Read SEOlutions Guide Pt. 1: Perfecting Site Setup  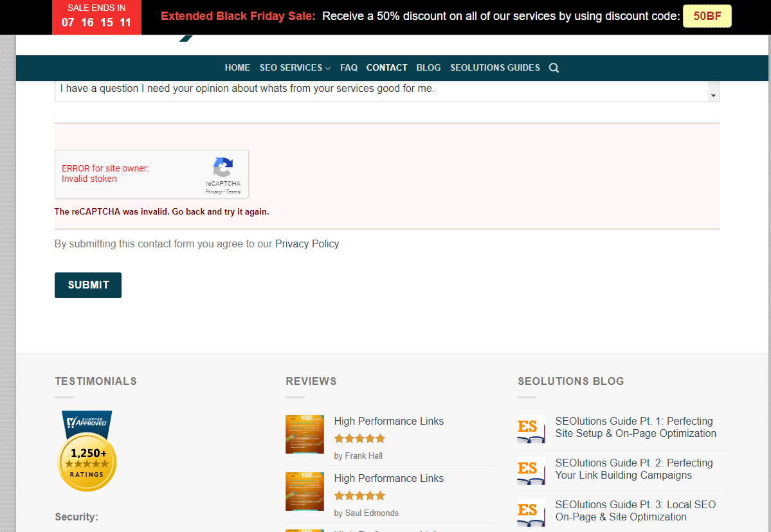click(x=635, y=427)
